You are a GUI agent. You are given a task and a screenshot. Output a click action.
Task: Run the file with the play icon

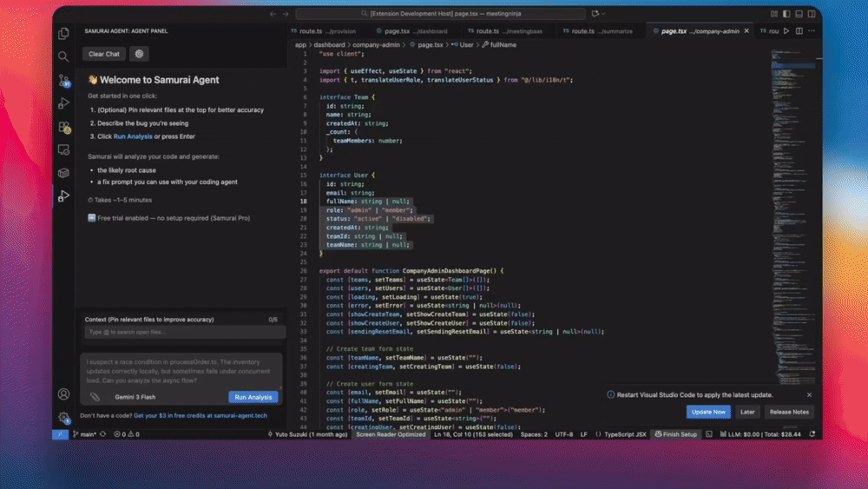pos(786,31)
